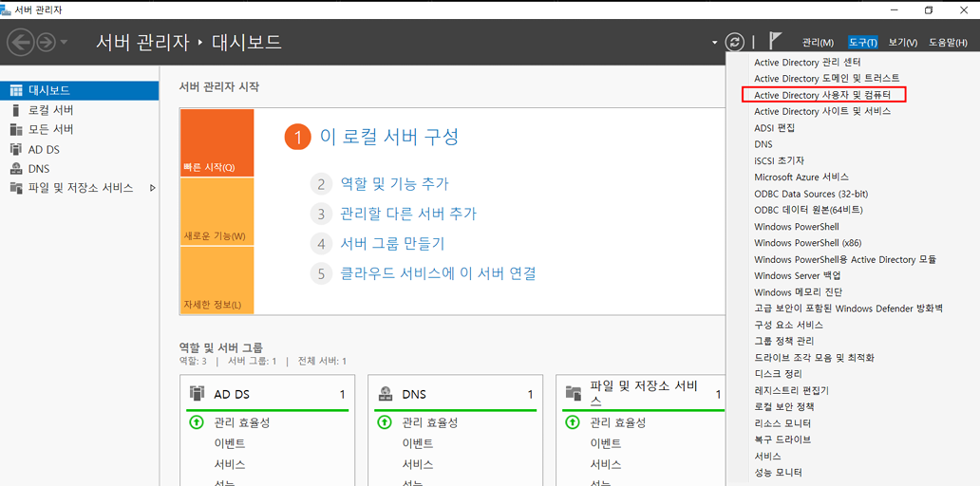Image resolution: width=980 pixels, height=486 pixels.
Task: Open the navigation history dropdown arrow
Action: point(64,43)
